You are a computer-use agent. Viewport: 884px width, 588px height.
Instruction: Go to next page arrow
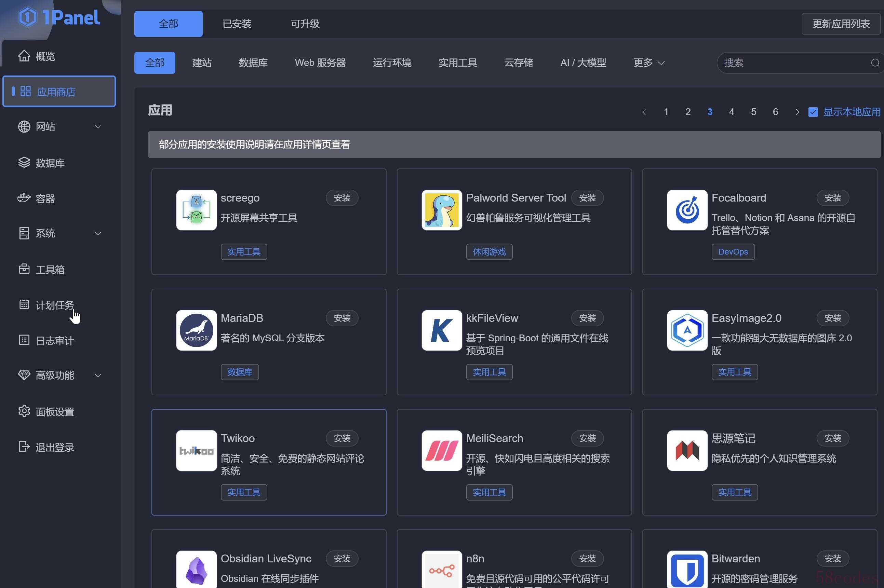(797, 112)
